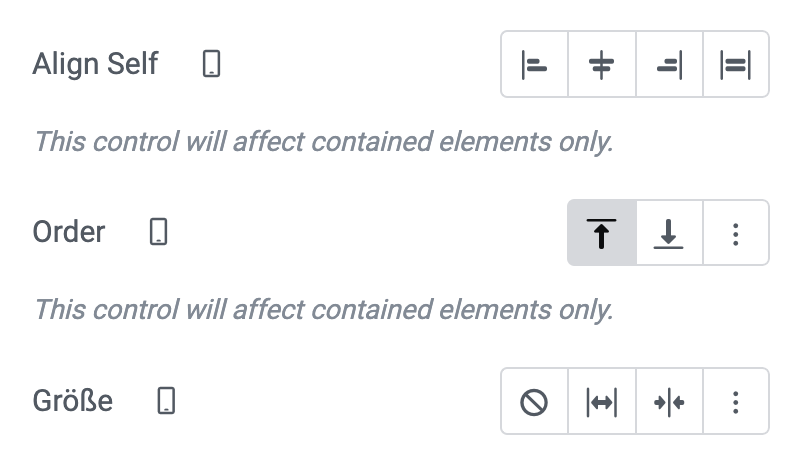Set Align Self to end
This screenshot has width=806, height=464.
[x=669, y=64]
